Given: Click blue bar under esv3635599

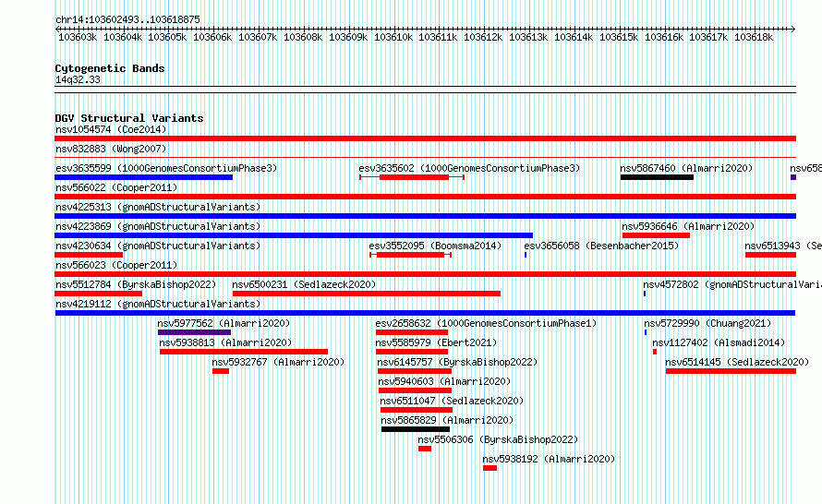Looking at the screenshot, I should click(144, 177).
